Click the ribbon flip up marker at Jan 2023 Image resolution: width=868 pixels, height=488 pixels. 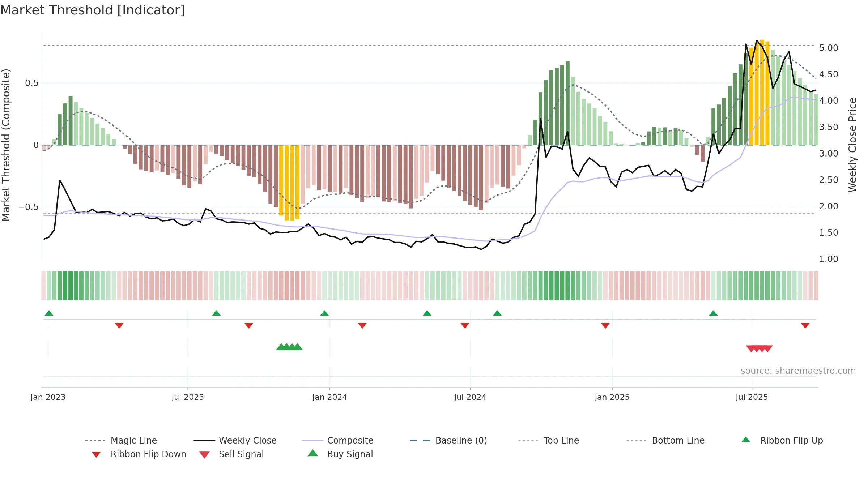49,313
